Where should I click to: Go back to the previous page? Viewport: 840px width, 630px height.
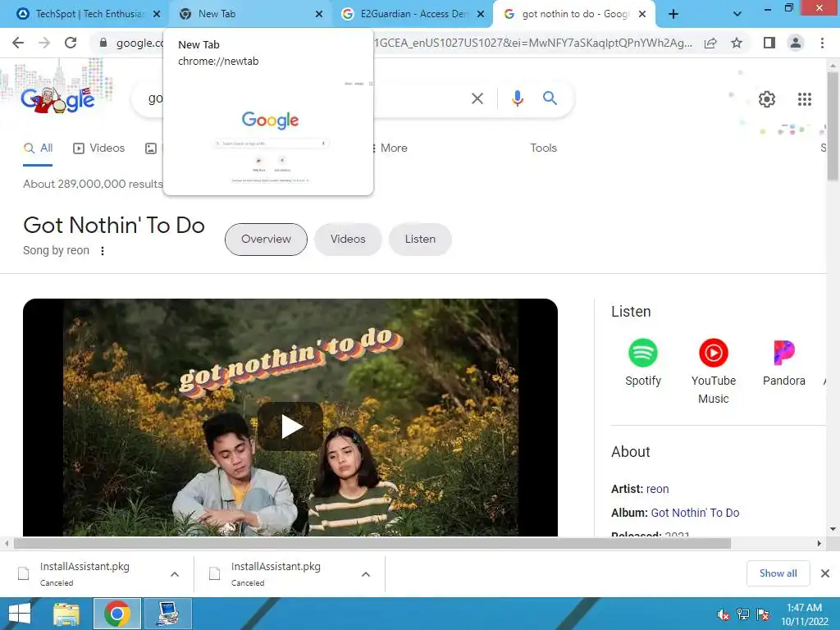tap(18, 43)
